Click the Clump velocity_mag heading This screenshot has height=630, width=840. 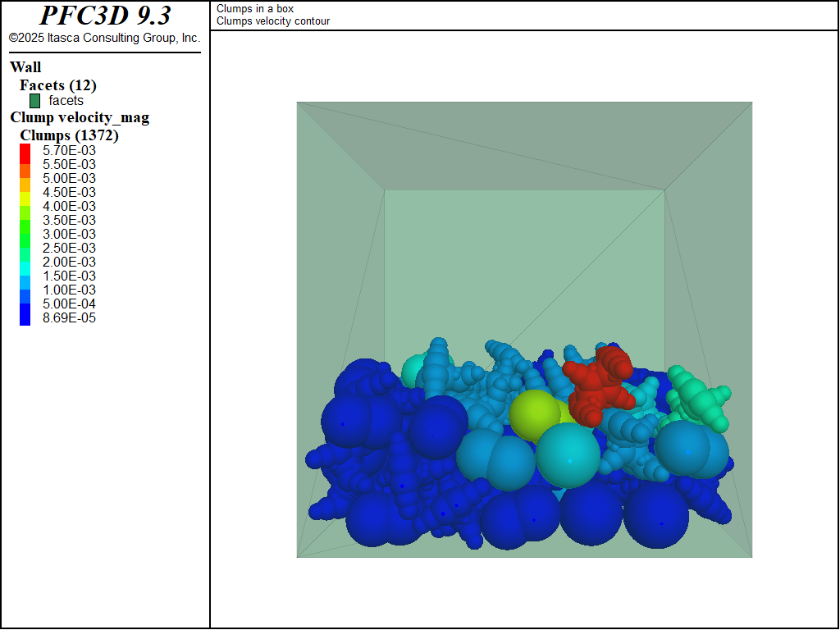(79, 117)
